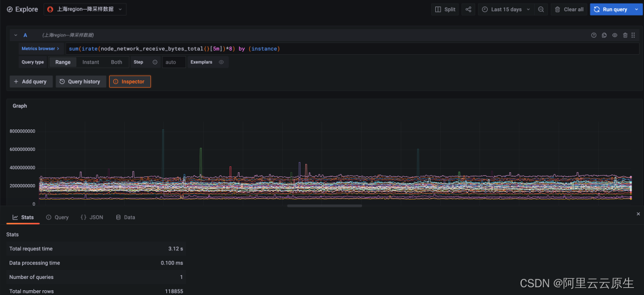Click the 118855 rows value
The image size is (644, 295).
pyautogui.click(x=174, y=291)
